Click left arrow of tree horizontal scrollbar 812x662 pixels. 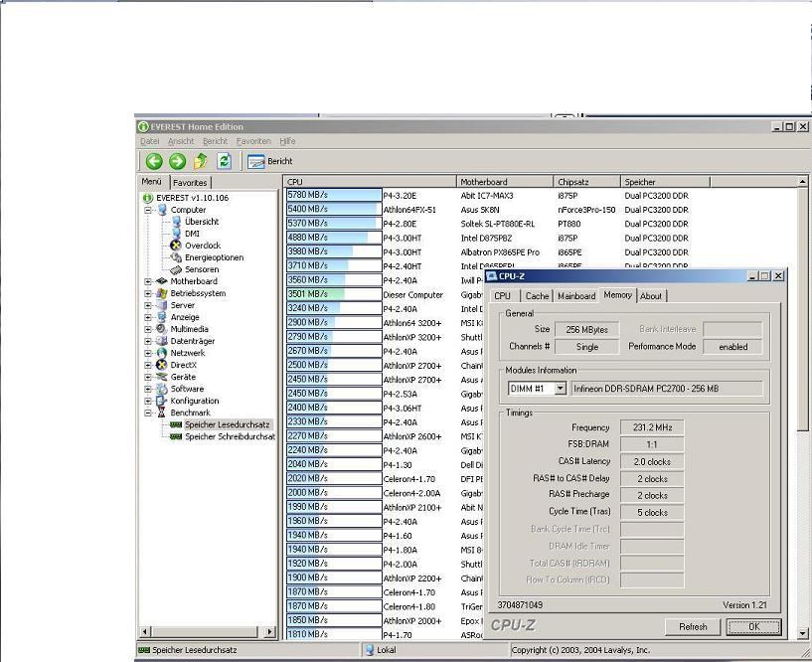(145, 632)
